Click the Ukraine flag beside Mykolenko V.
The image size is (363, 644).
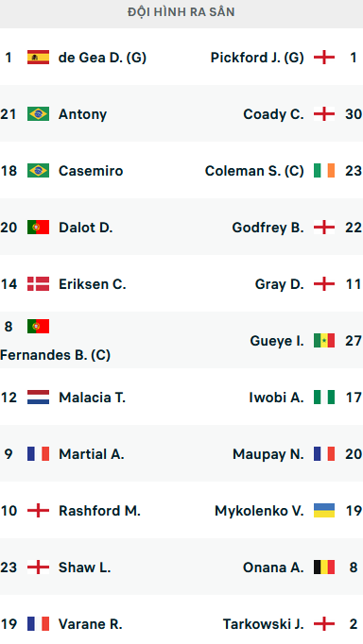[x=324, y=511]
